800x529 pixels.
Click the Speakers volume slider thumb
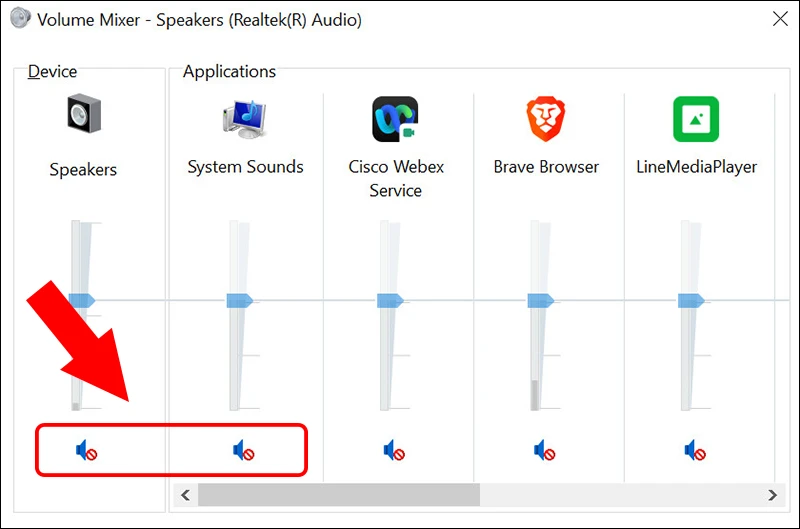(81, 300)
